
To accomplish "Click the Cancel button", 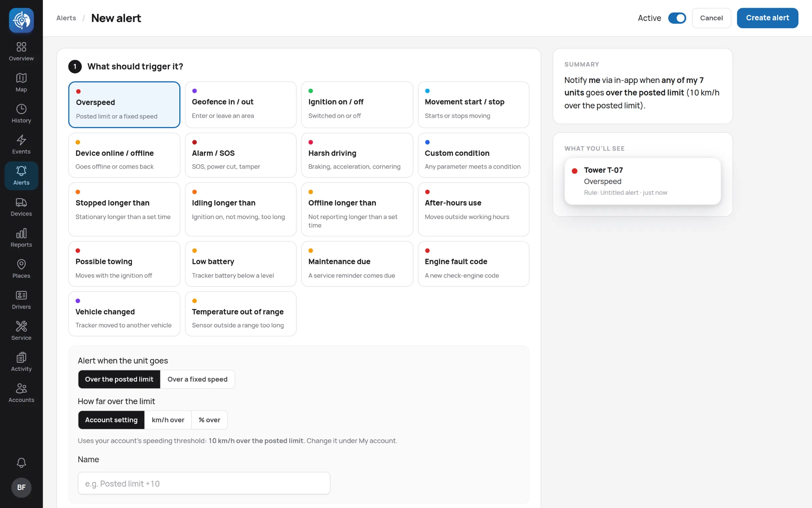I will coord(711,18).
